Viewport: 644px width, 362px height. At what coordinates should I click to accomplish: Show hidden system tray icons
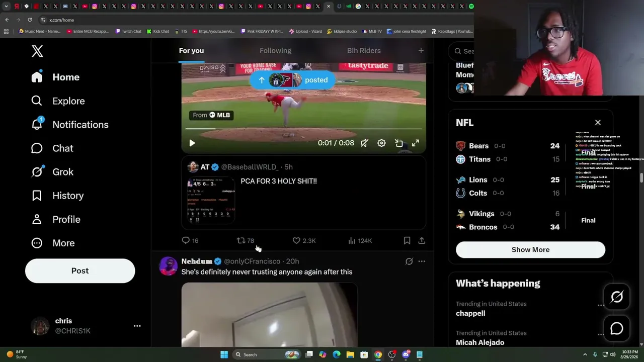point(585,354)
